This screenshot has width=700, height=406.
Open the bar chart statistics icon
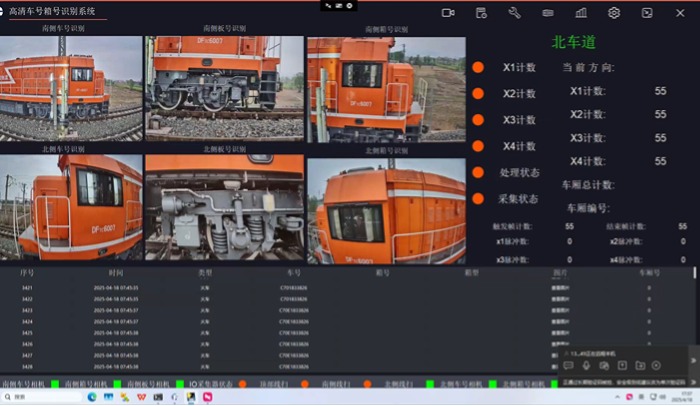(x=581, y=13)
